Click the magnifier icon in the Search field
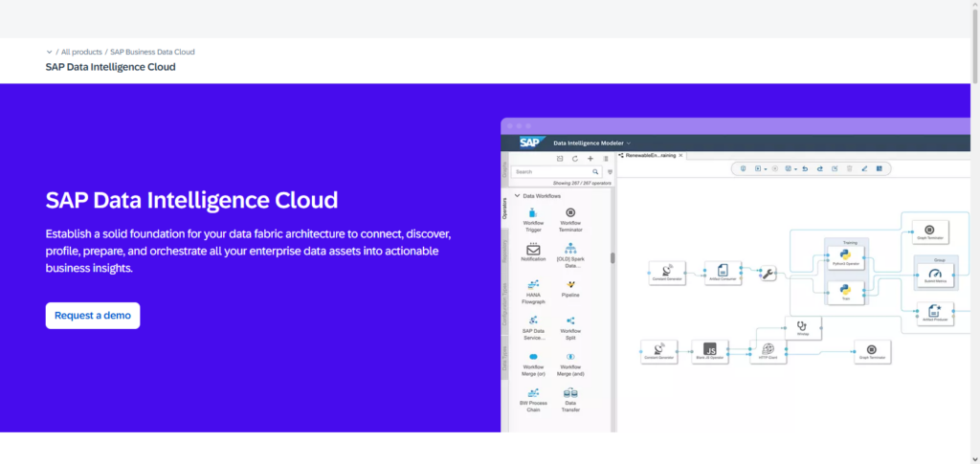The height and width of the screenshot is (464, 980). tap(595, 171)
